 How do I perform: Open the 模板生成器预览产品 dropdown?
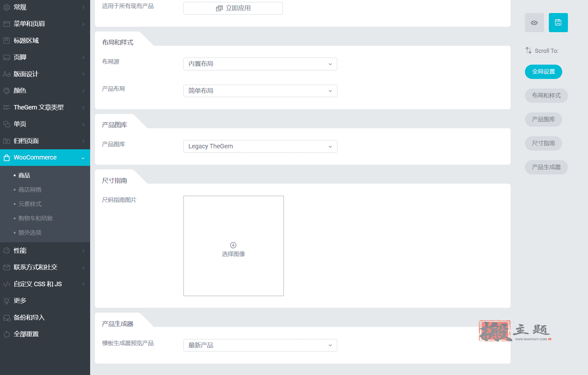click(260, 345)
